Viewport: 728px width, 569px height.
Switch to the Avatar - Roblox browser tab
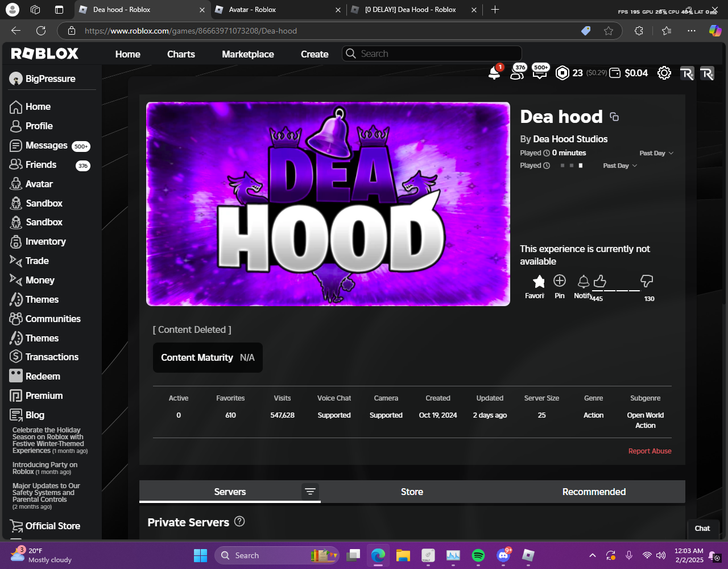pos(279,10)
